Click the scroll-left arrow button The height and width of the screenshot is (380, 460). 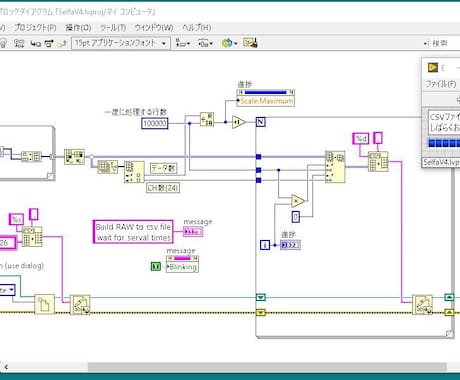(x=6, y=367)
